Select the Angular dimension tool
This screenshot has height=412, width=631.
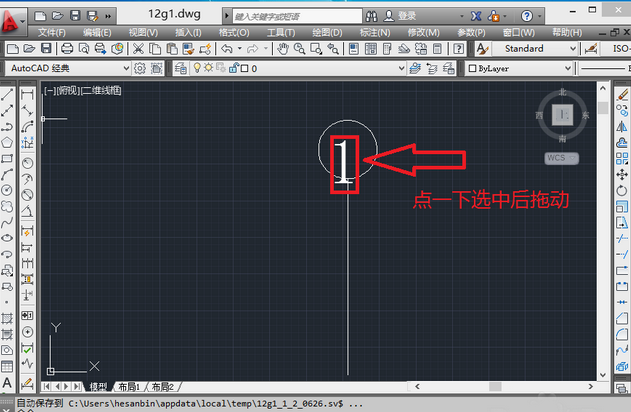[27, 211]
